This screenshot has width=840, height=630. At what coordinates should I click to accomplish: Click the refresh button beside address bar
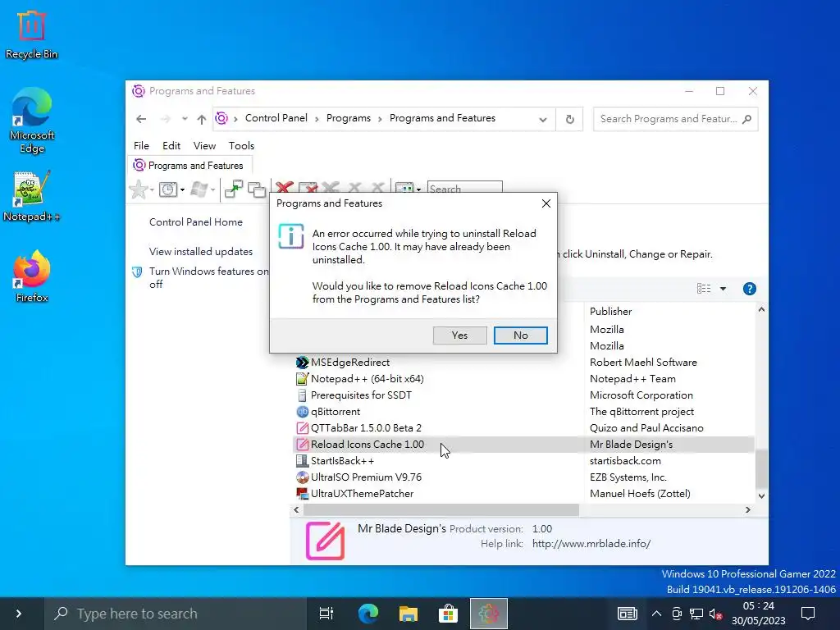569,119
